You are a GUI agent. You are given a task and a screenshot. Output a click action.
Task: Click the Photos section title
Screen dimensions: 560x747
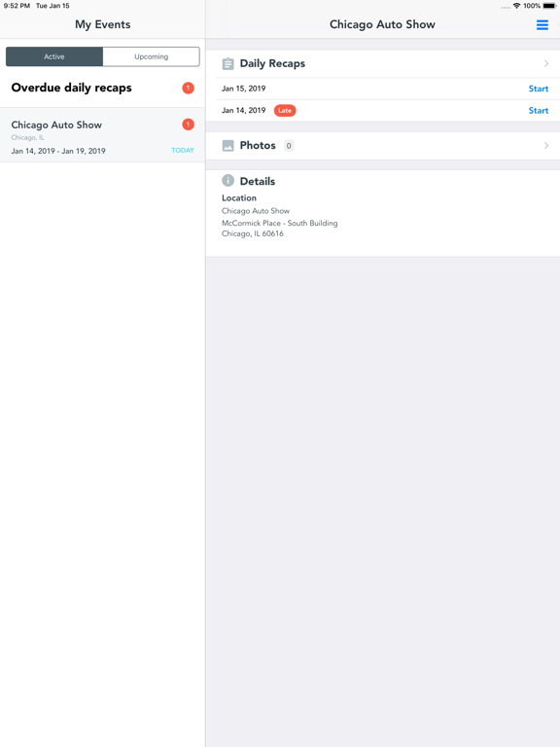[258, 145]
